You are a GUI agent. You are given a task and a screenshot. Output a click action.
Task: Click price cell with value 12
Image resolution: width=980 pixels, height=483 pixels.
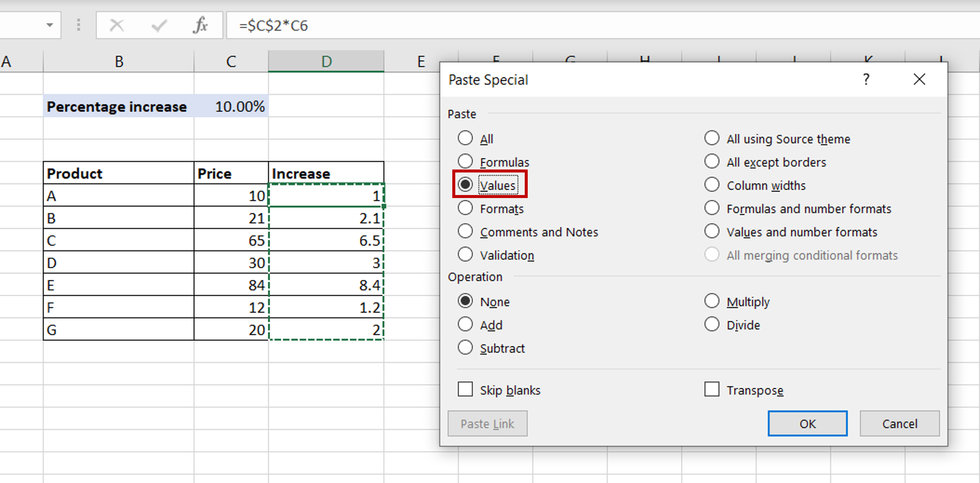231,307
